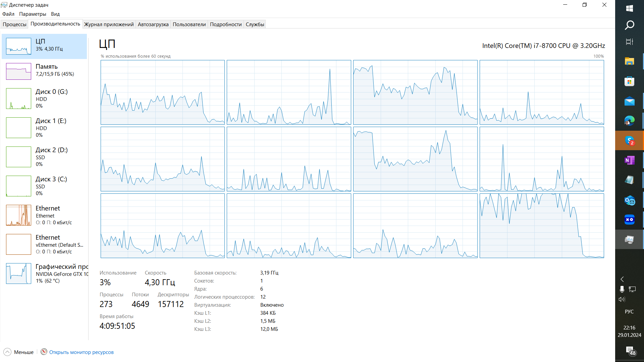Image resolution: width=644 pixels, height=362 pixels.
Task: Open the Notepad icon on the taskbar
Action: pos(629,180)
